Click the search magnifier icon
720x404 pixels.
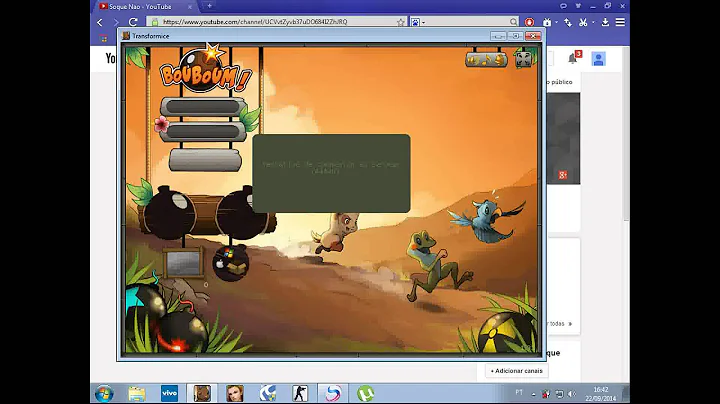tap(513, 22)
